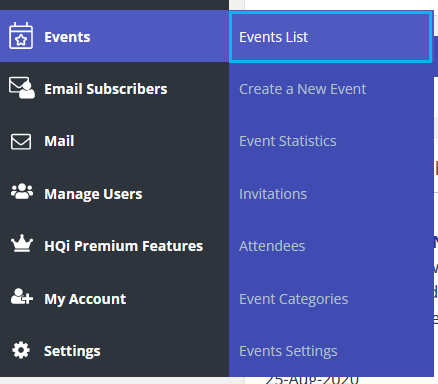The width and height of the screenshot is (438, 384).
Task: Click the Mail envelope icon
Action: (21, 142)
